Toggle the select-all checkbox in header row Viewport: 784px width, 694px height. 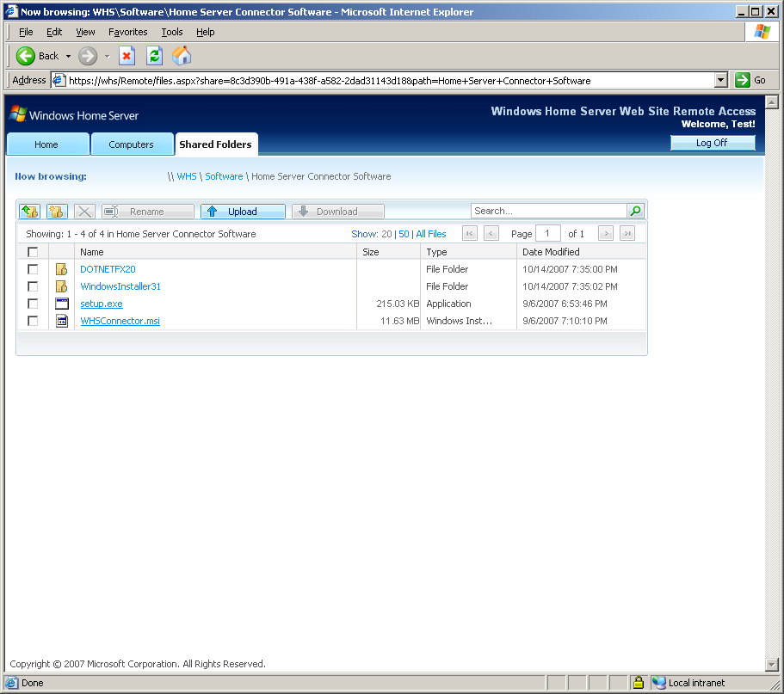33,252
